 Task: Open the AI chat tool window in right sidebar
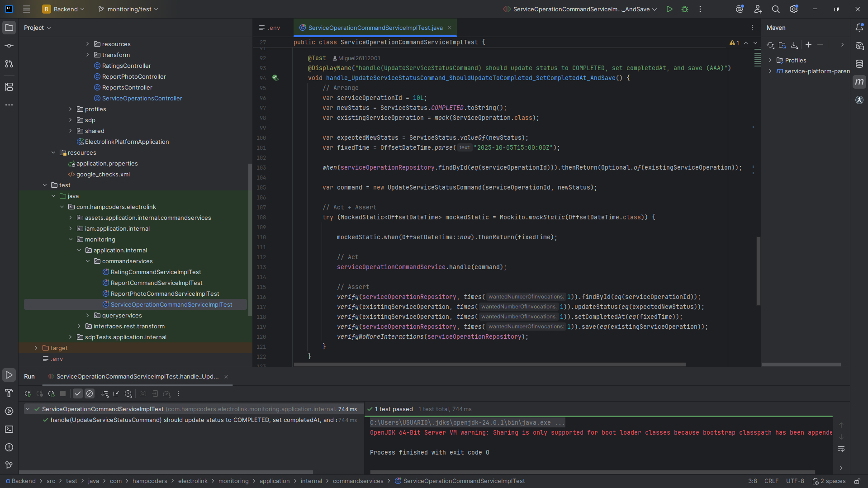click(859, 46)
